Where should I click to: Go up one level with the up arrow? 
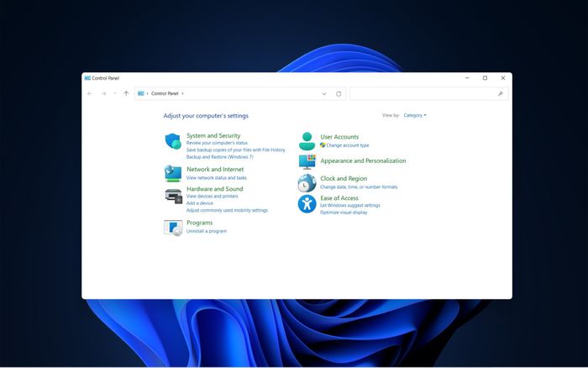pos(126,94)
